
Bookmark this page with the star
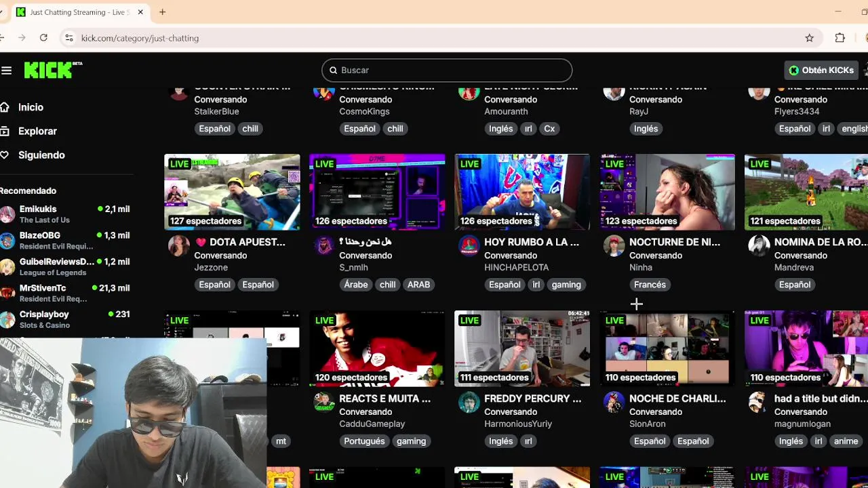pyautogui.click(x=809, y=38)
